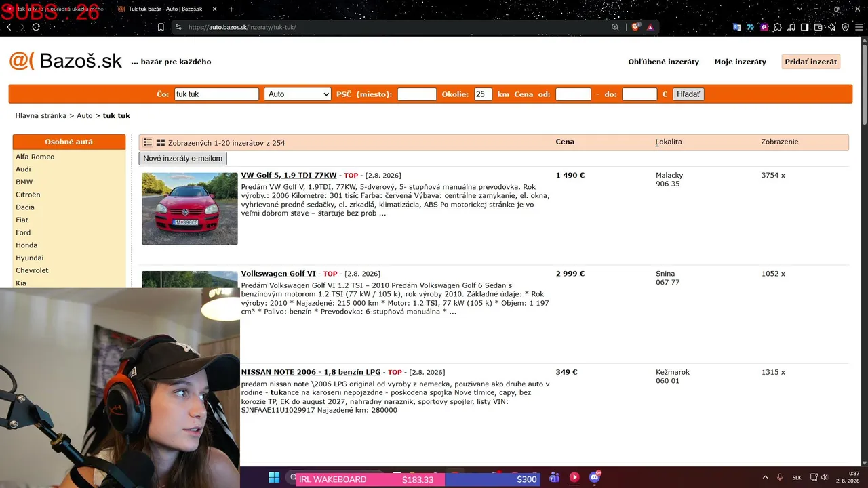Select Honda in the sidebar
The image size is (868, 488).
(x=26, y=245)
